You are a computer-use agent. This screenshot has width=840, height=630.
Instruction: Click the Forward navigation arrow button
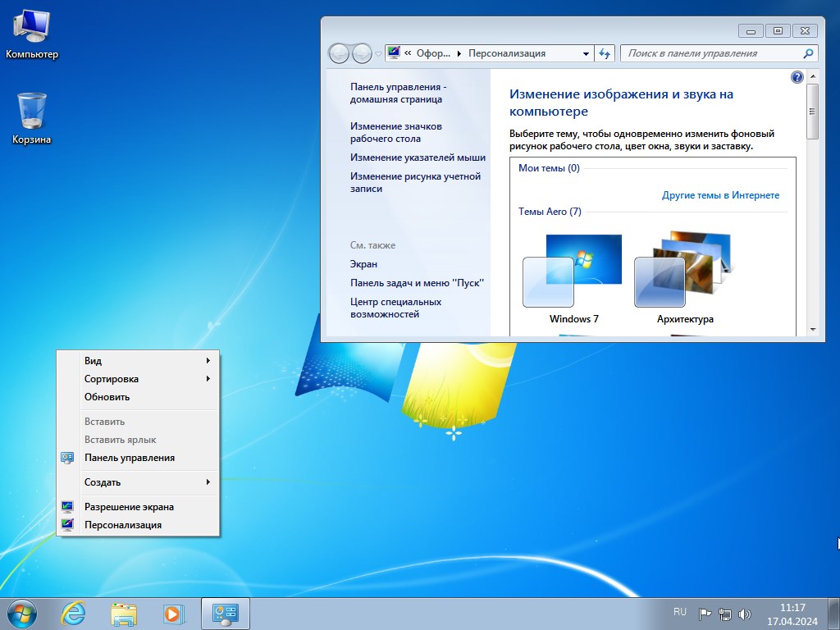click(362, 53)
